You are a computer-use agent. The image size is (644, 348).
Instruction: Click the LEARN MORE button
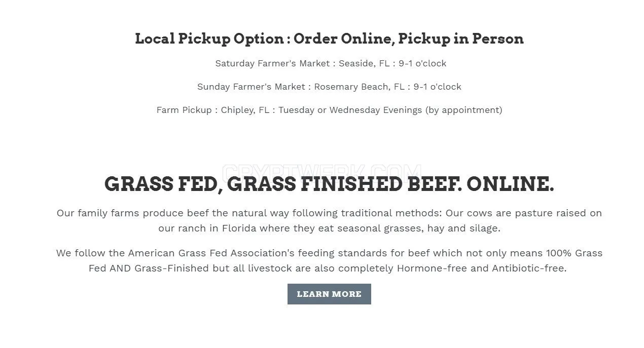[329, 294]
